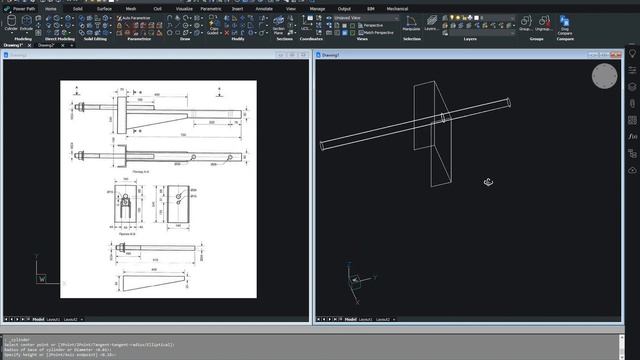Toggle the layer freeze sun icon
This screenshot has width=640, height=360.
[x=458, y=18]
